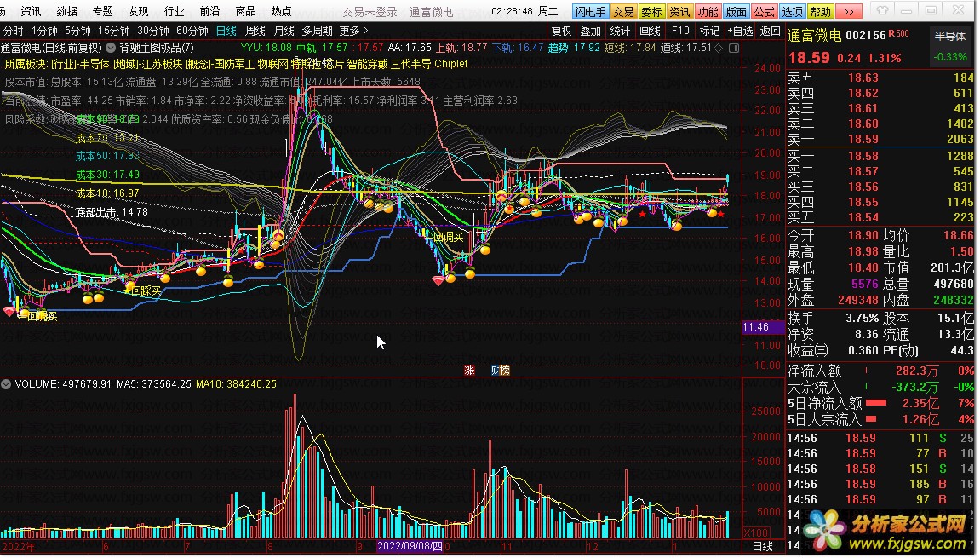
Task: Click the 统计 statistics button
Action: pyautogui.click(x=619, y=31)
